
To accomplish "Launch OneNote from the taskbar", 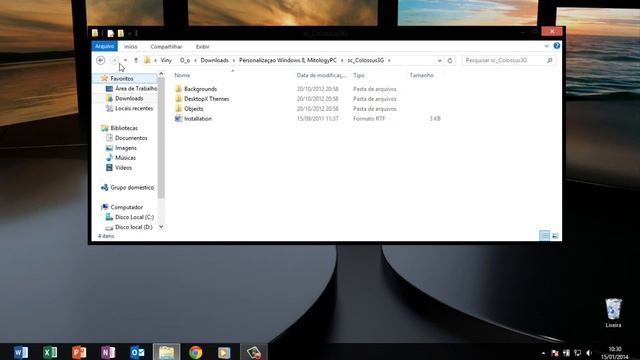I will coord(108,352).
